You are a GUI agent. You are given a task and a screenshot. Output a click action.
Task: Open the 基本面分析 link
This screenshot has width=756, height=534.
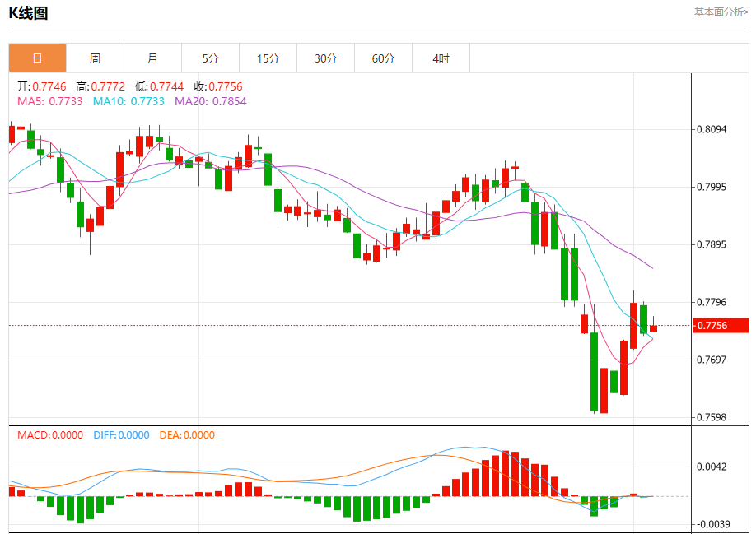tap(721, 12)
